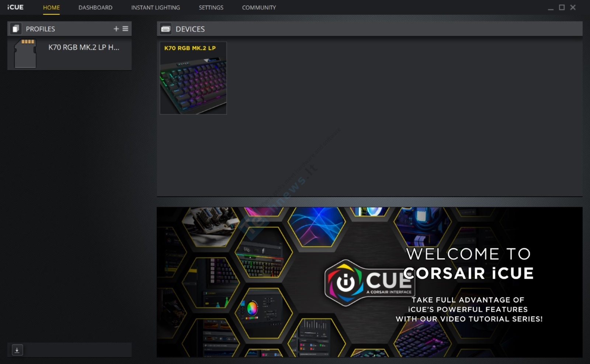Click the Profiles panel icon
Image resolution: width=590 pixels, height=364 pixels.
[x=15, y=29]
